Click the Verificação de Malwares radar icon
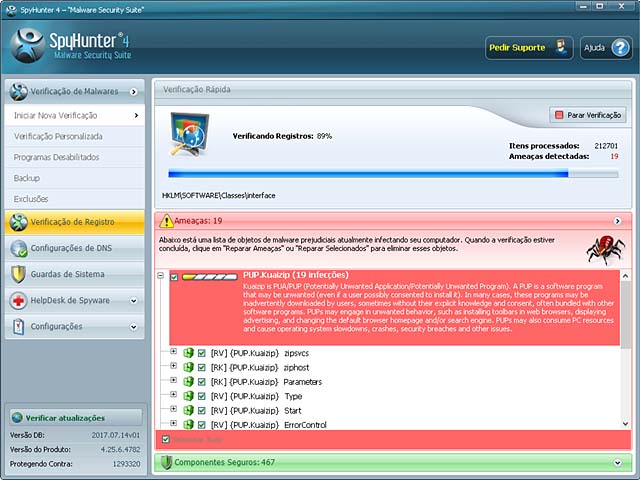The height and width of the screenshot is (480, 640). (19, 91)
